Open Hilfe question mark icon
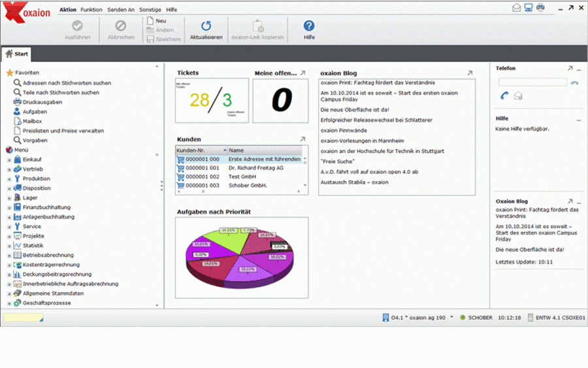 [x=309, y=26]
